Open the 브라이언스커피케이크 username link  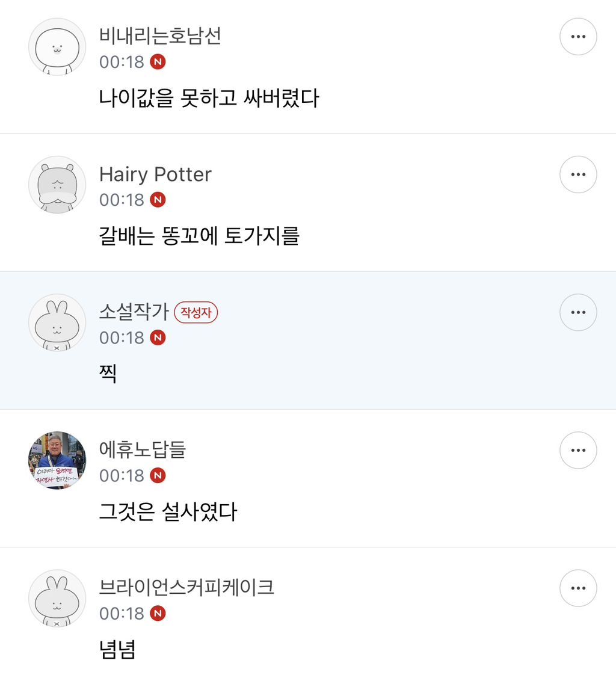pos(186,587)
